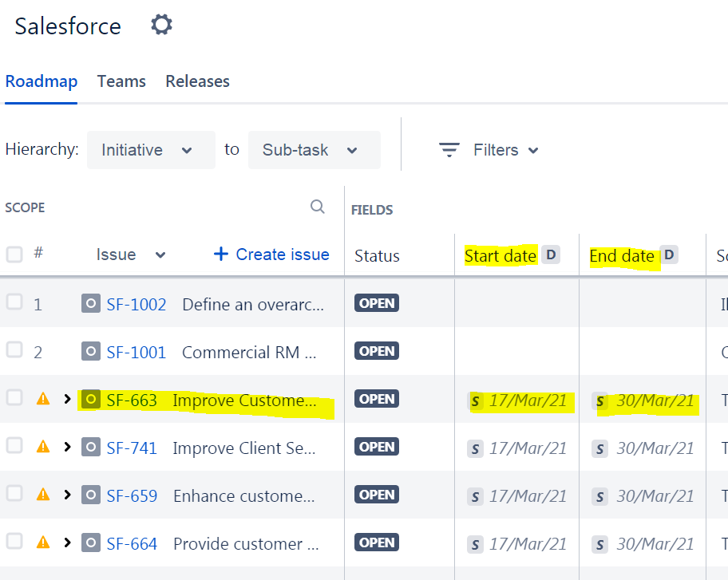The image size is (728, 580).
Task: Open plan settings gear icon
Action: 161,24
